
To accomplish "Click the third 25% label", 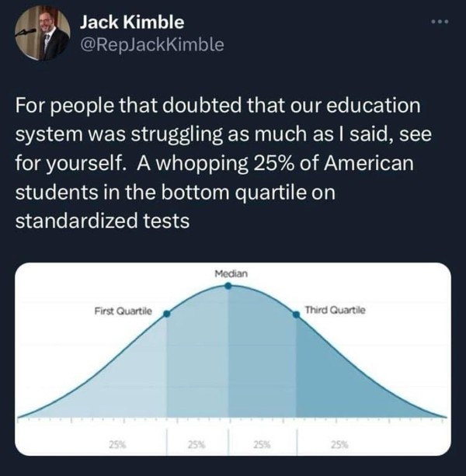I will (263, 445).
